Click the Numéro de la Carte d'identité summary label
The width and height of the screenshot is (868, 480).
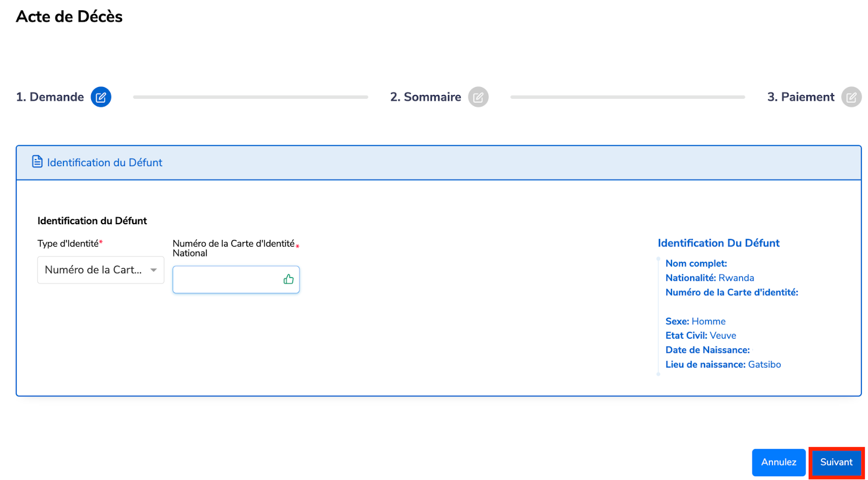732,292
